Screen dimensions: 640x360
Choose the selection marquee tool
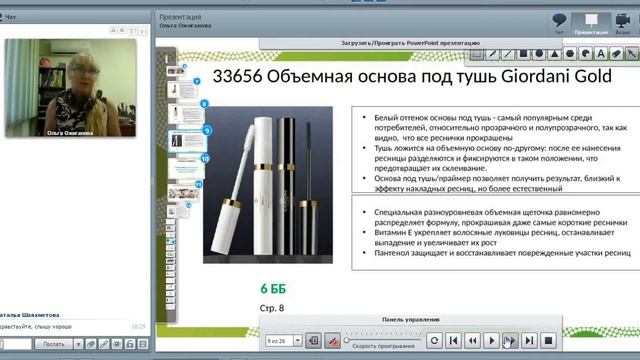click(477, 53)
